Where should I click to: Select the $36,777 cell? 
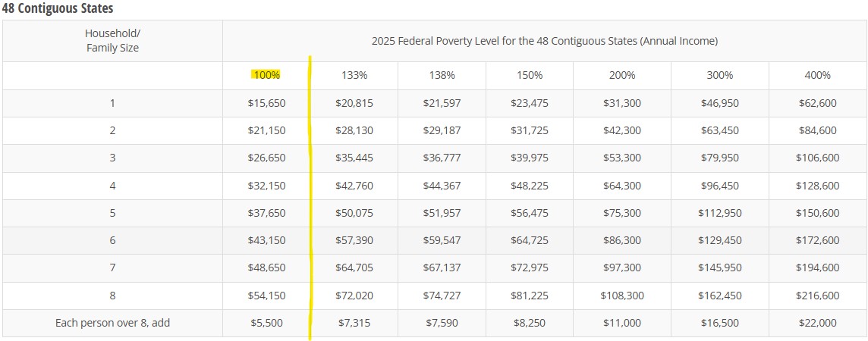coord(442,158)
